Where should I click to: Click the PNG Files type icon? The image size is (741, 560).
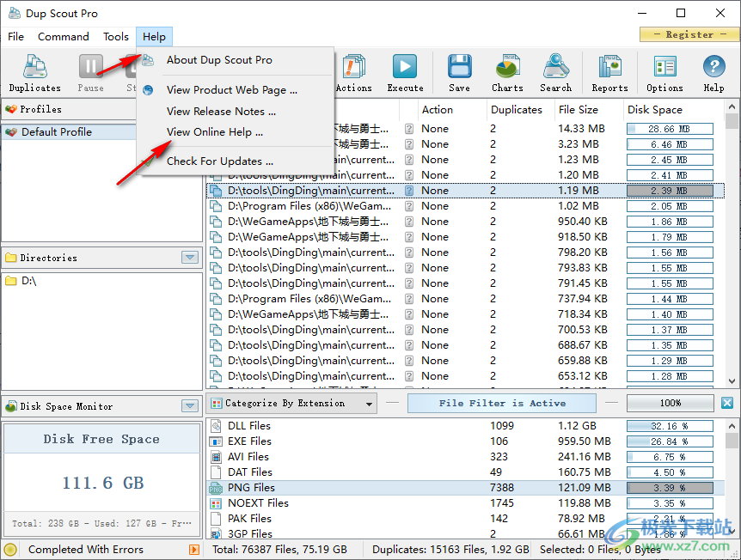click(216, 488)
